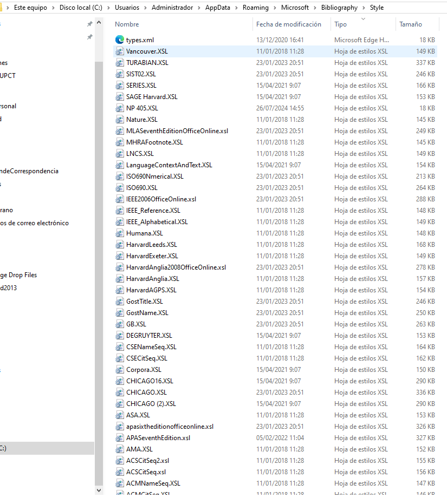
Task: Click the GB.XSL file icon
Action: coord(120,324)
